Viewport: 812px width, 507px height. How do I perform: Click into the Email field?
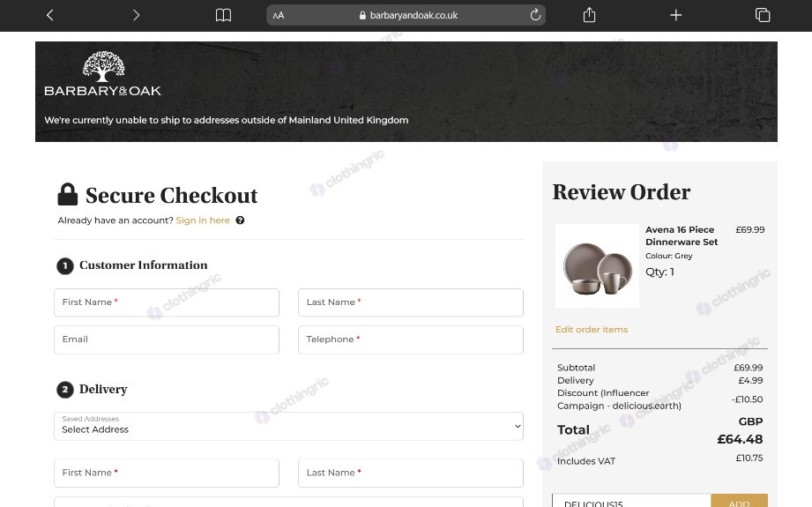coord(167,339)
